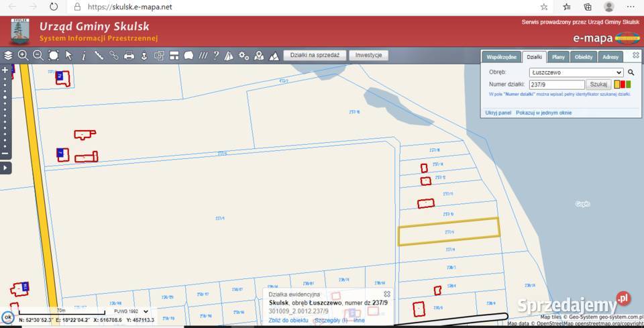Open the Obręb dropdown showing Łuszczewo
Screen dimensions: 644x328
click(x=576, y=72)
